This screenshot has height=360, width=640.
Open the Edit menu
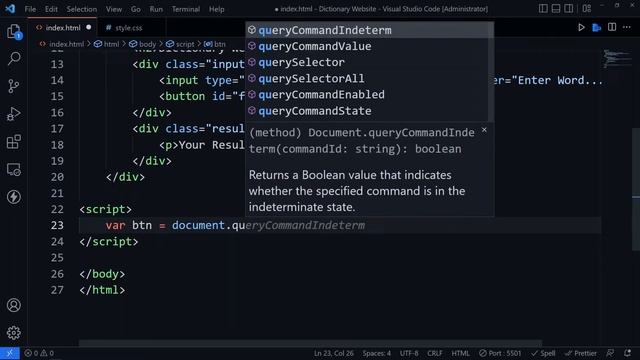(x=51, y=9)
